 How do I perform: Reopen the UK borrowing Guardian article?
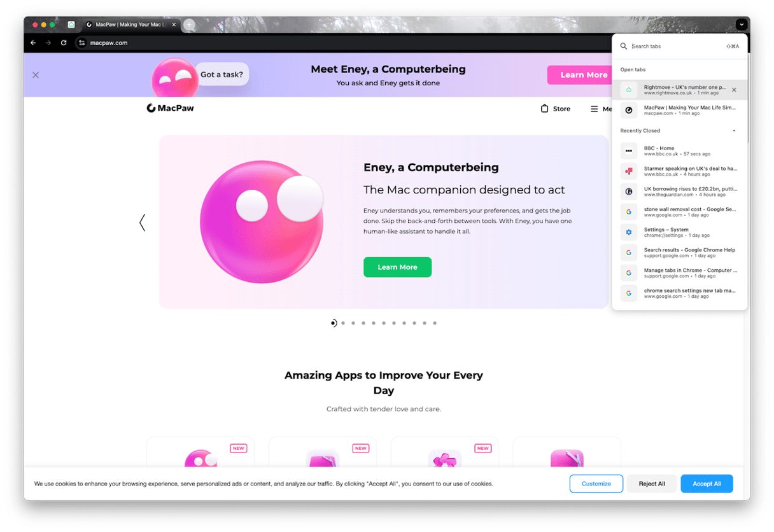pos(680,192)
